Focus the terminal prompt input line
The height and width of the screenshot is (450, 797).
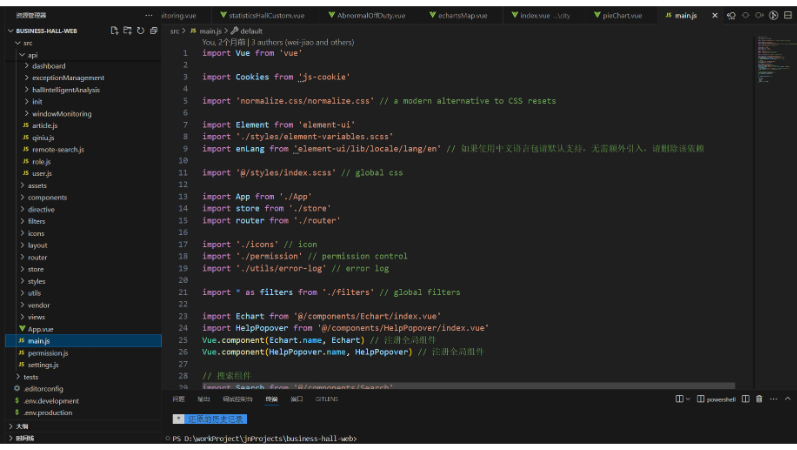(x=264, y=438)
